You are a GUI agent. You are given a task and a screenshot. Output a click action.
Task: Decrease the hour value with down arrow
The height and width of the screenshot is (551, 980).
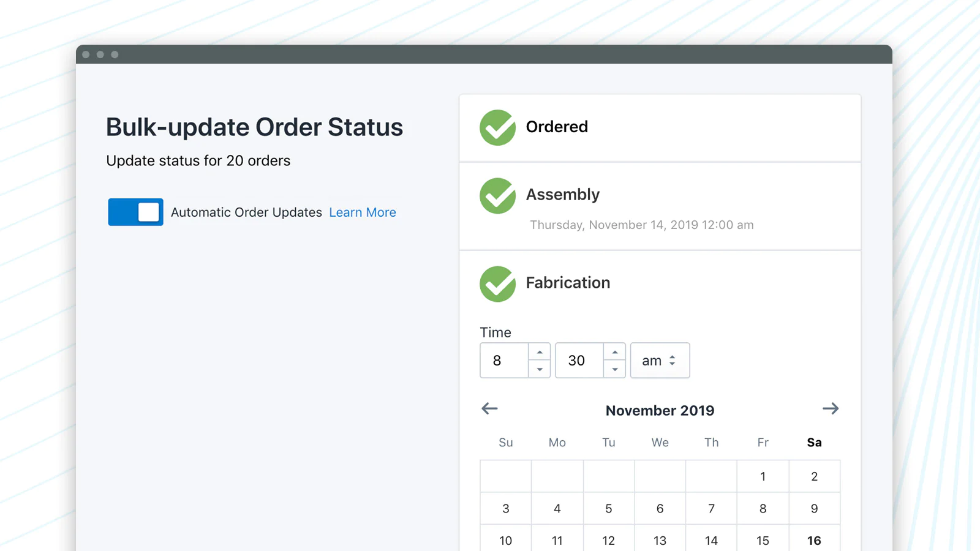pos(540,369)
